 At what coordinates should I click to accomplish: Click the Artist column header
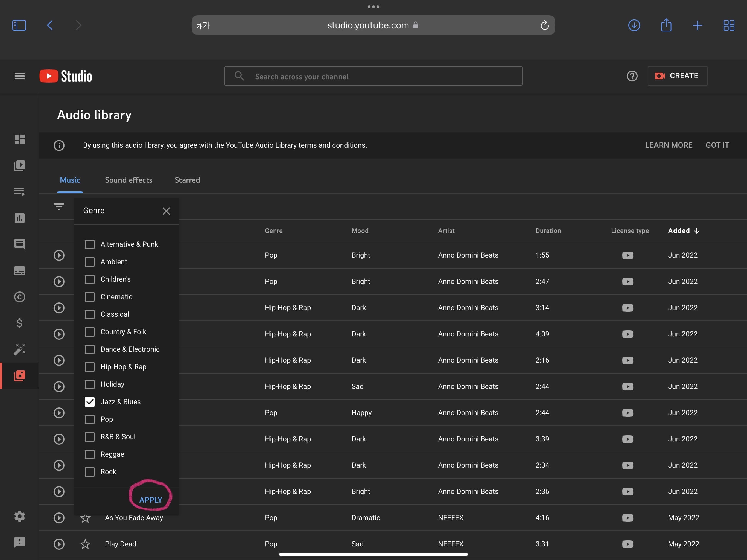(446, 231)
